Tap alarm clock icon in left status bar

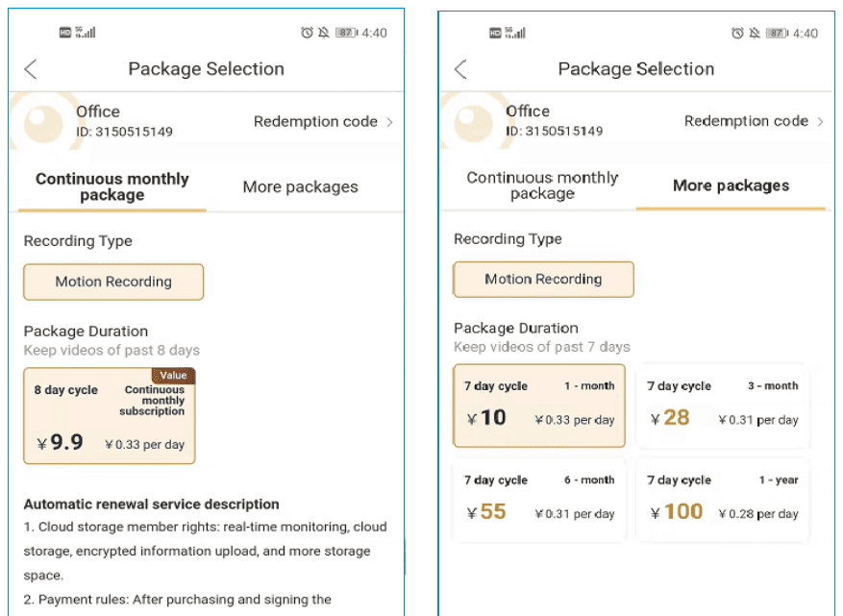[x=307, y=33]
